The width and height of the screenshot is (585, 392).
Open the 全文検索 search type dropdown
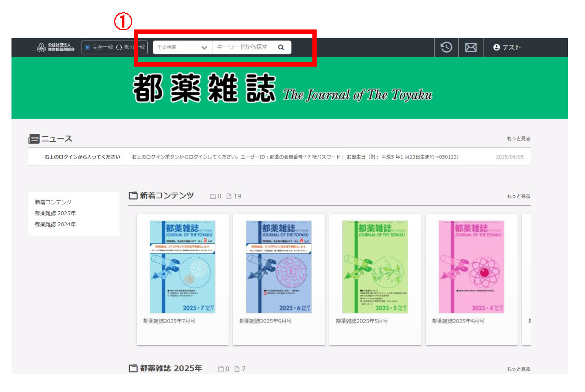point(183,47)
